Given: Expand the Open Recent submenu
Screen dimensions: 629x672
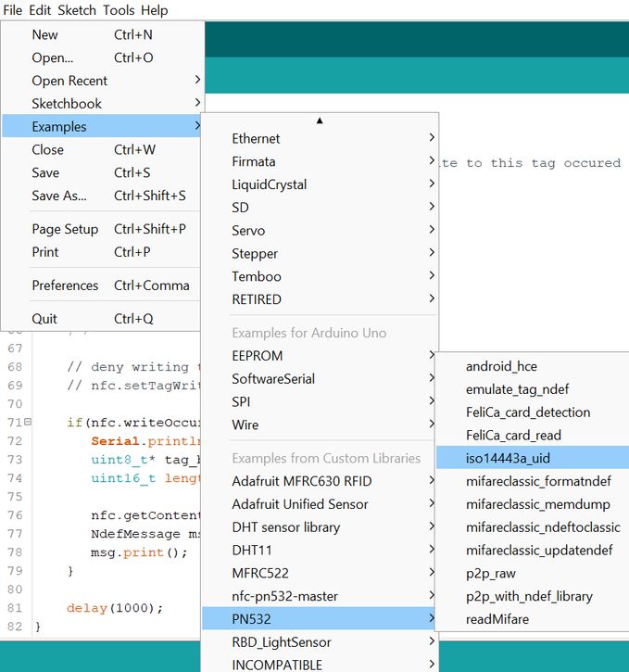Looking at the screenshot, I should [x=102, y=81].
